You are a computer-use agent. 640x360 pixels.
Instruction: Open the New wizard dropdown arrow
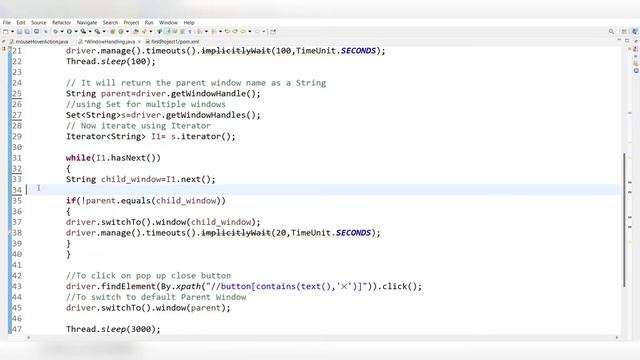pyautogui.click(x=12, y=31)
